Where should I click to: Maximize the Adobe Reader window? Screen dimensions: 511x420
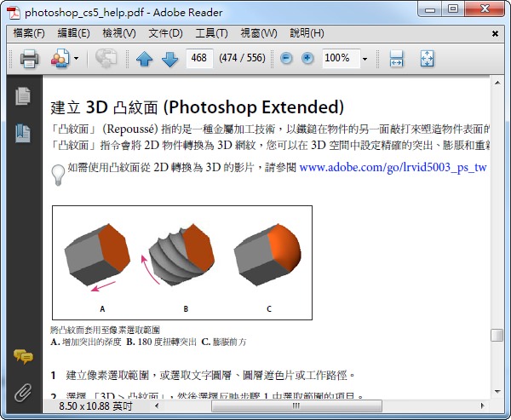pyautogui.click(x=453, y=9)
